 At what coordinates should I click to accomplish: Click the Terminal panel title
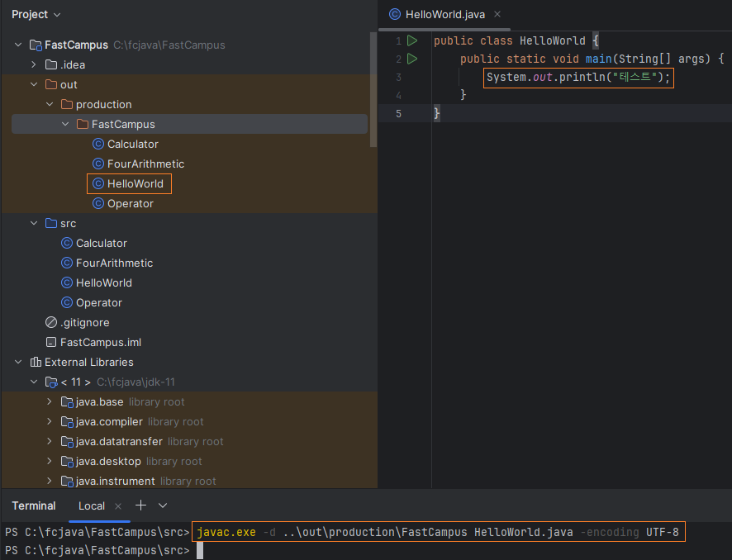click(34, 505)
